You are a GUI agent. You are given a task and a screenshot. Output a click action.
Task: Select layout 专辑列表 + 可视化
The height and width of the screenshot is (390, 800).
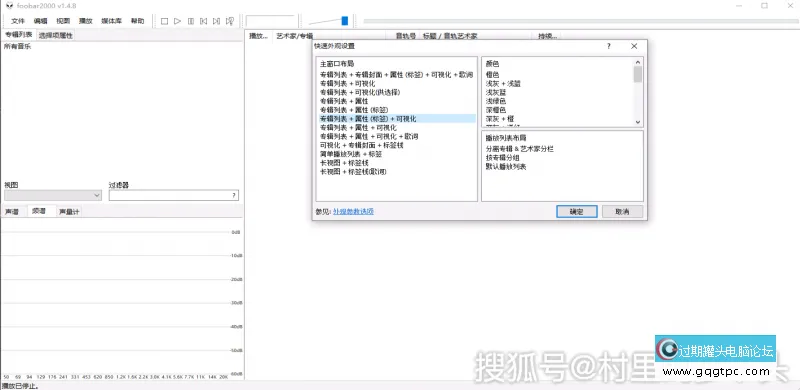tap(347, 83)
